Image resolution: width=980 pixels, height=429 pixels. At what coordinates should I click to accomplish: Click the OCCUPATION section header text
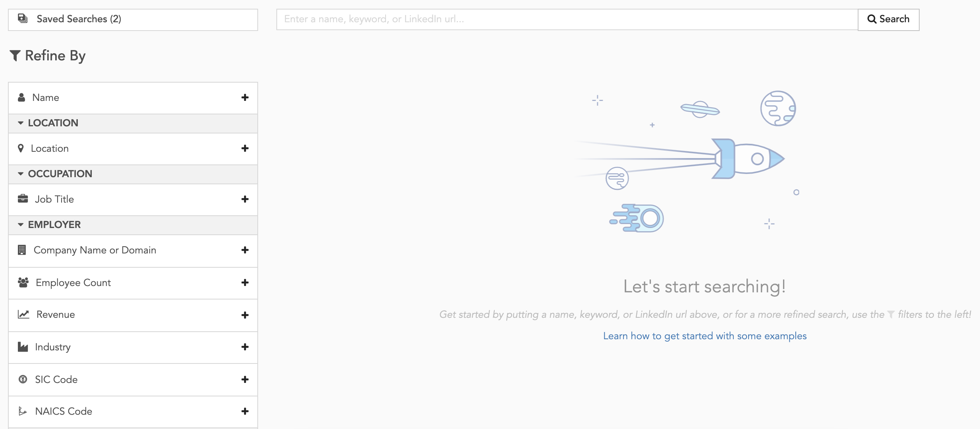point(60,174)
